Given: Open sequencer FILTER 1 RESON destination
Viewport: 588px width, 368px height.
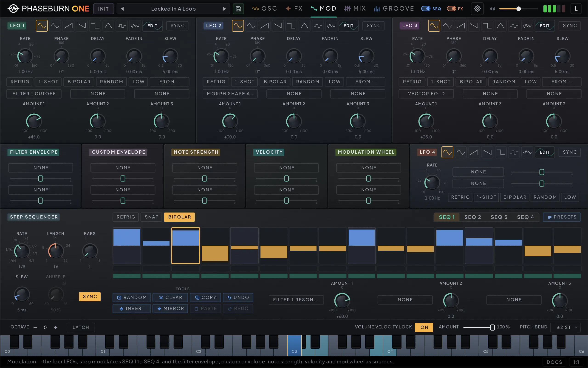Looking at the screenshot, I should [x=296, y=300].
